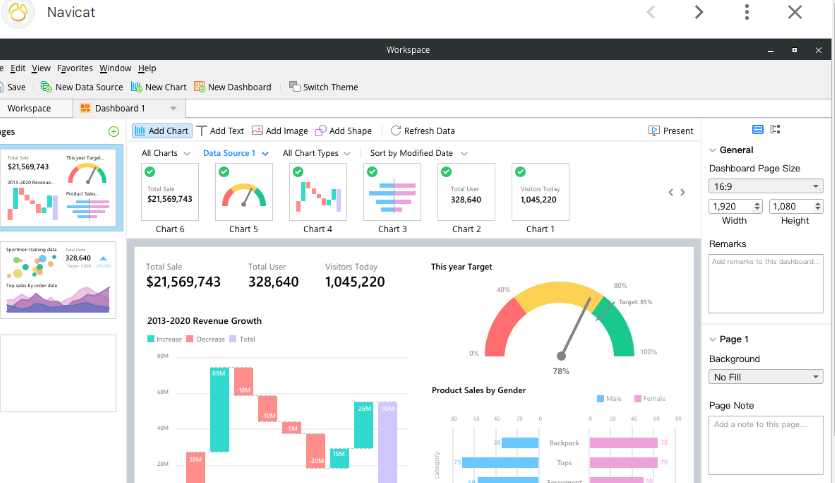Pick the Add Shape tool
This screenshot has height=483, width=835.
coord(343,131)
